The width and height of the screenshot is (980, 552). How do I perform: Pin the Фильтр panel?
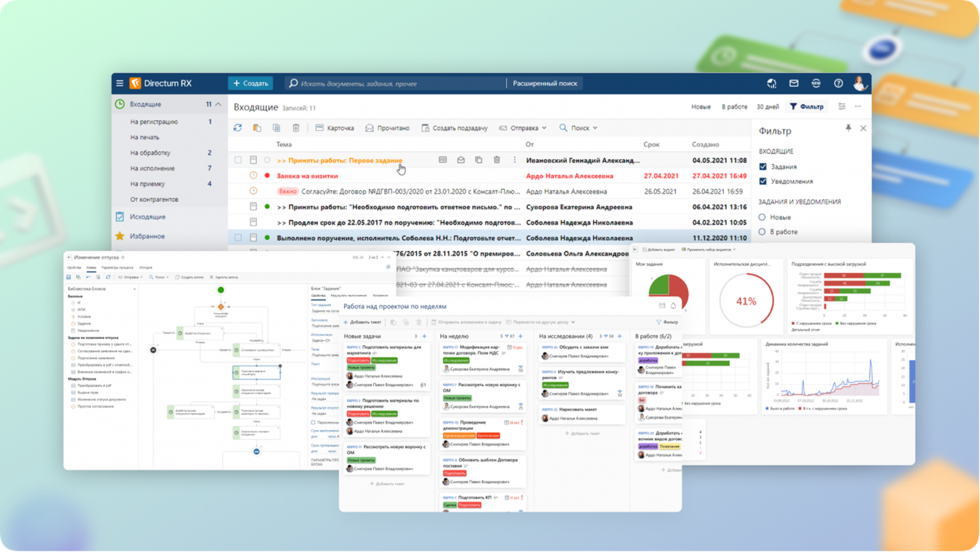click(848, 128)
